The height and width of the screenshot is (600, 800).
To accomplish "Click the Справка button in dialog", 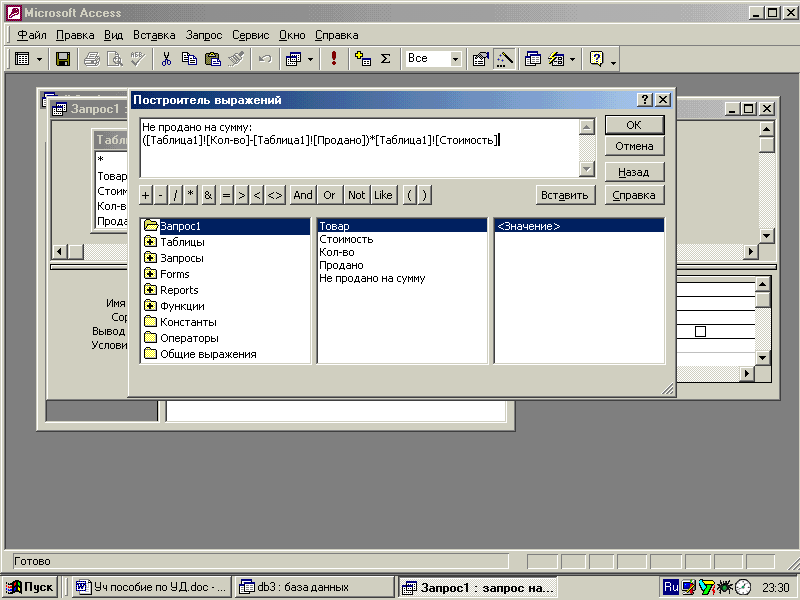I will coord(634,195).
